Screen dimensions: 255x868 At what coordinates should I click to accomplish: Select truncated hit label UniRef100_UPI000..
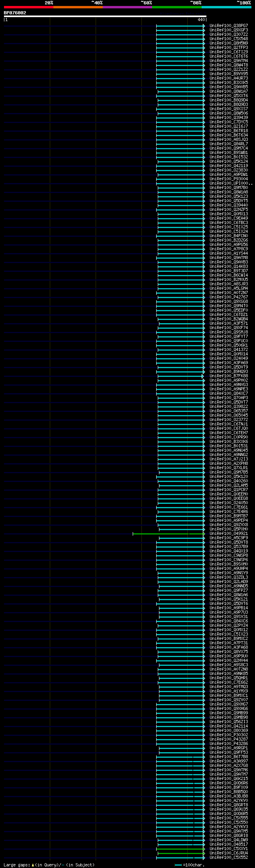231,183
